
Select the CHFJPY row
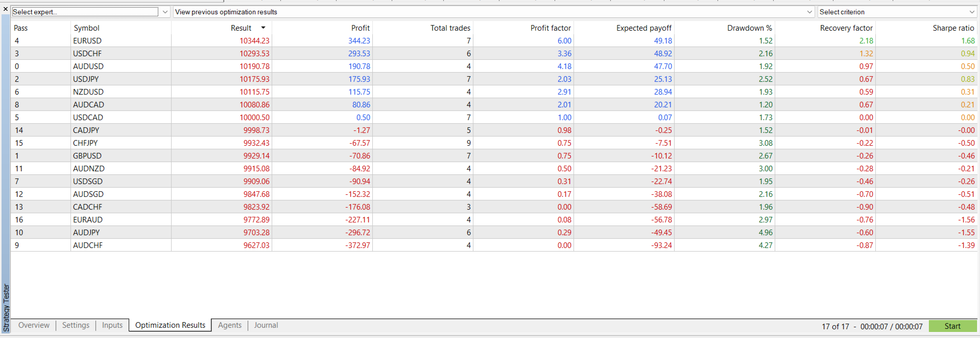tap(494, 143)
